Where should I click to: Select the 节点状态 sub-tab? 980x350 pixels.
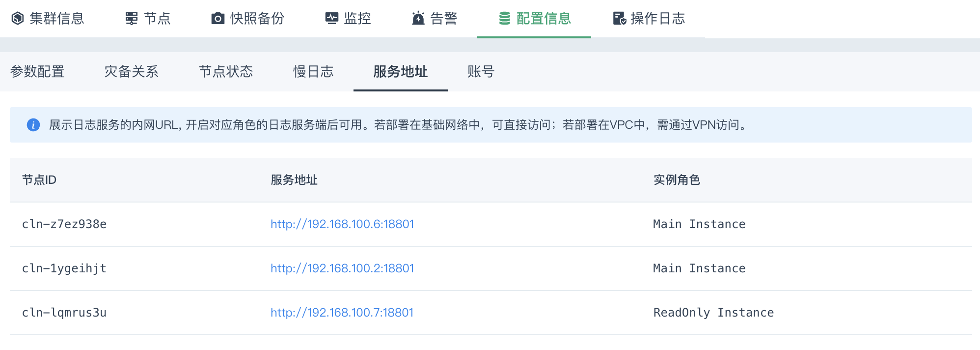click(226, 72)
